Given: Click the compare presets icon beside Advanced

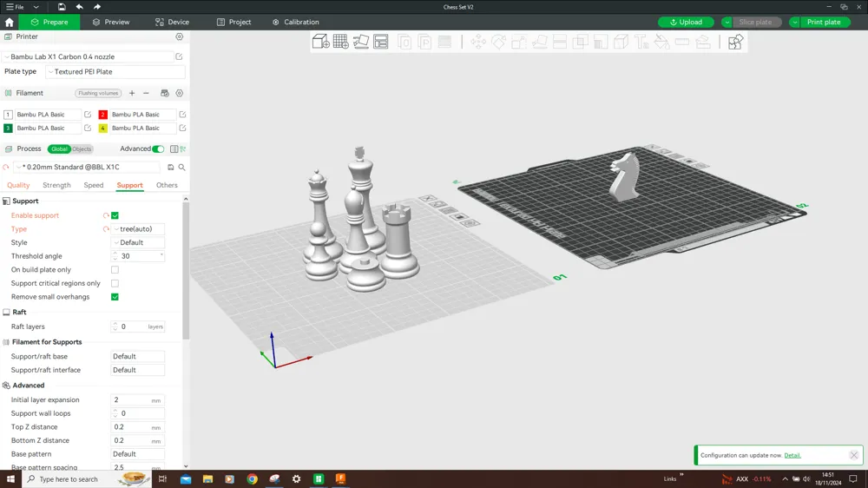Looking at the screenshot, I should click(182, 148).
